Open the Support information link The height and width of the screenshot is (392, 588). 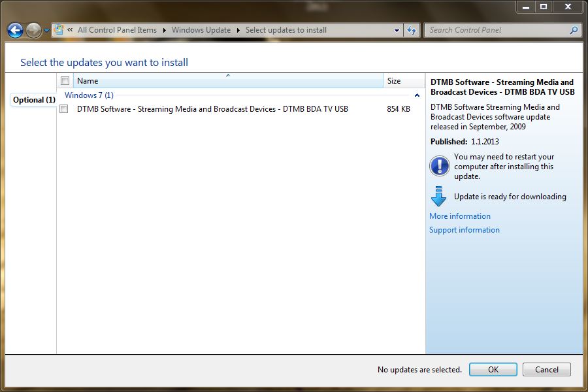coord(465,230)
